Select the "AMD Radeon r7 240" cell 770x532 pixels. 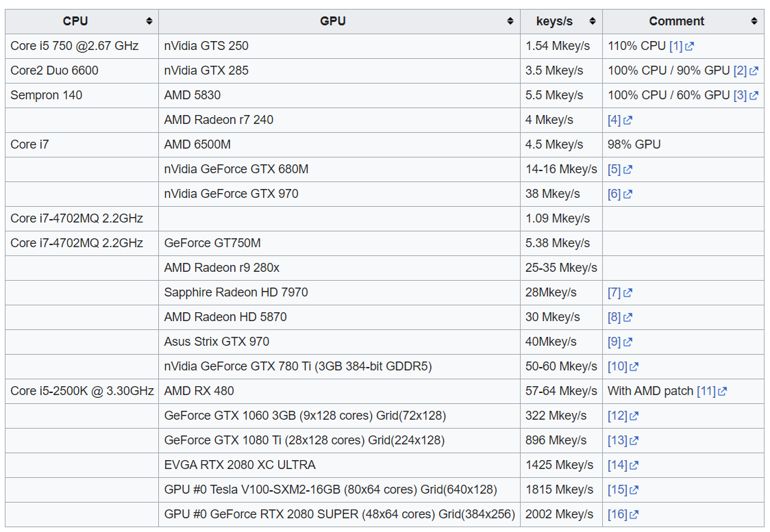click(339, 120)
